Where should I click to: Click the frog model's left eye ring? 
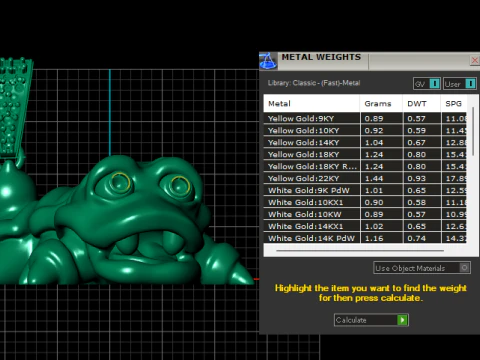[x=120, y=182]
